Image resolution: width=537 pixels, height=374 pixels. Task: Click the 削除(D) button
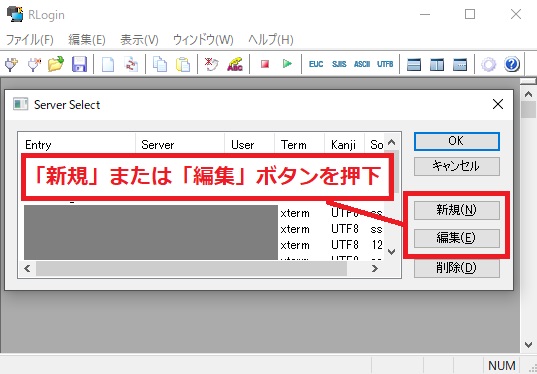[457, 268]
